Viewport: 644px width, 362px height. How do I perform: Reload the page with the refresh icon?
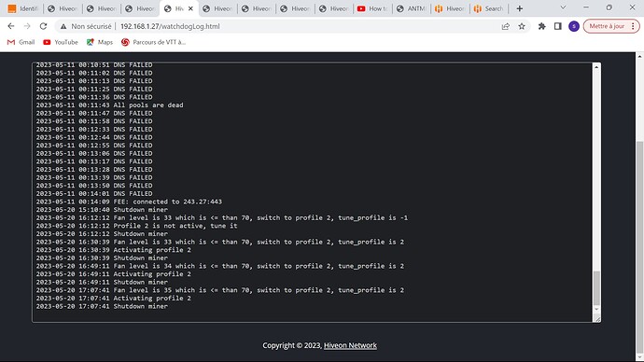click(x=43, y=26)
